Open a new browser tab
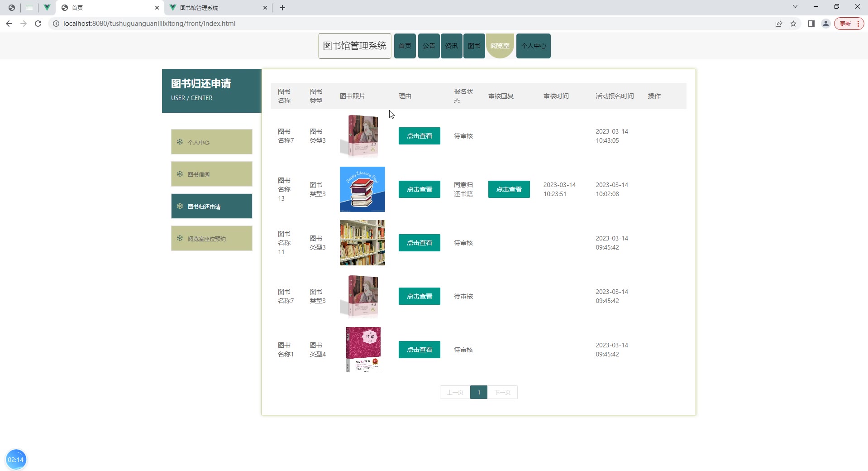Image resolution: width=868 pixels, height=471 pixels. [282, 8]
